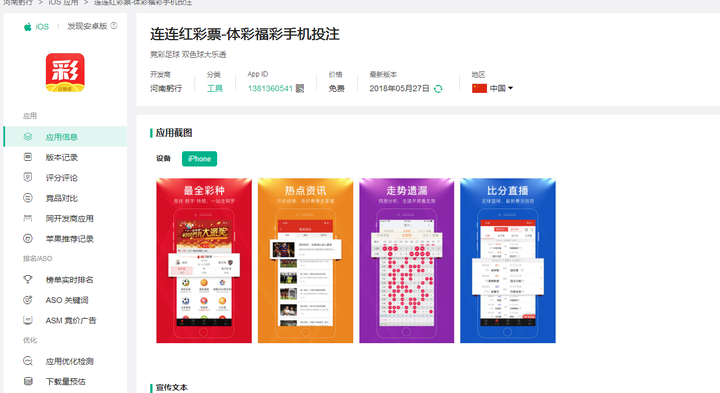Click the 宣传文本 section heading
Image resolution: width=720 pixels, height=393 pixels.
[x=171, y=387]
